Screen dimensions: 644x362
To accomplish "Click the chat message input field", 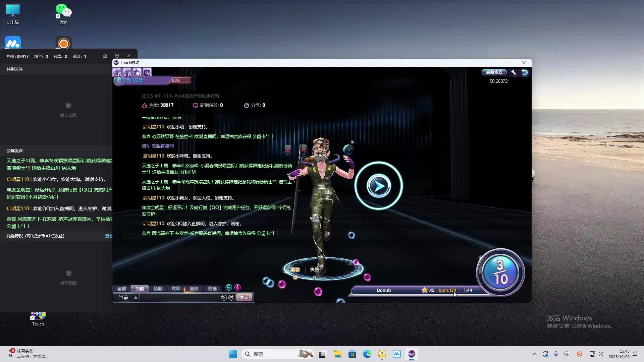I will point(179,298).
